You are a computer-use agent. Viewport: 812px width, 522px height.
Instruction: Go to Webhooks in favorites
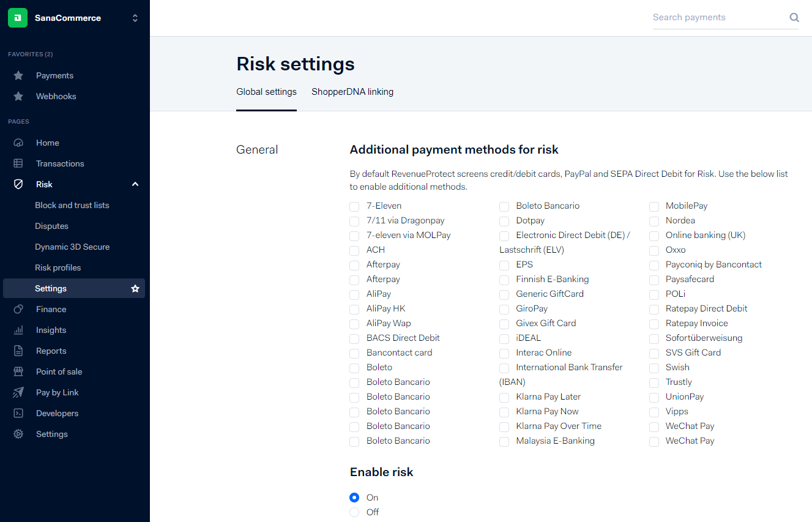56,96
